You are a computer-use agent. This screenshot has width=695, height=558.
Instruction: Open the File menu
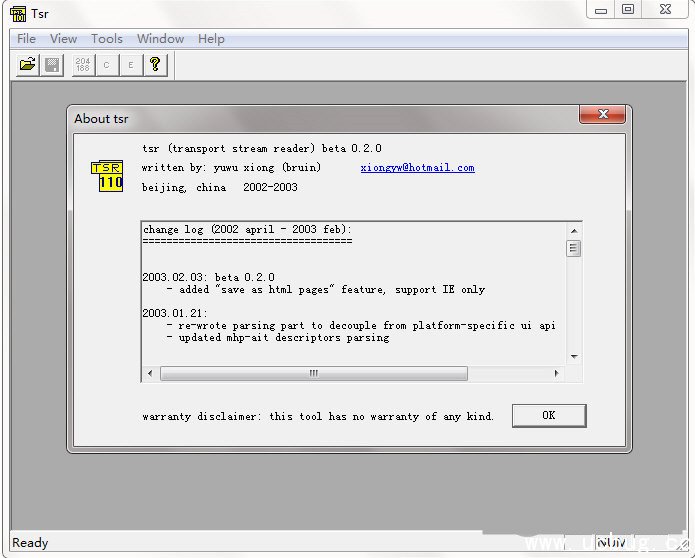pyautogui.click(x=27, y=39)
